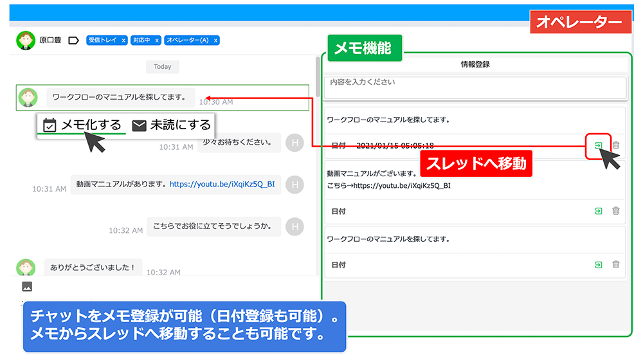Click the message ワークフローのマニュアルを探してます in chat

120,97
